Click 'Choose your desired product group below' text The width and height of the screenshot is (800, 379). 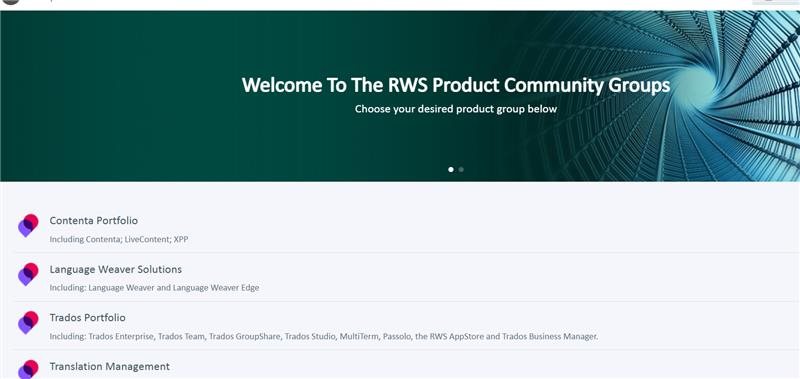456,109
